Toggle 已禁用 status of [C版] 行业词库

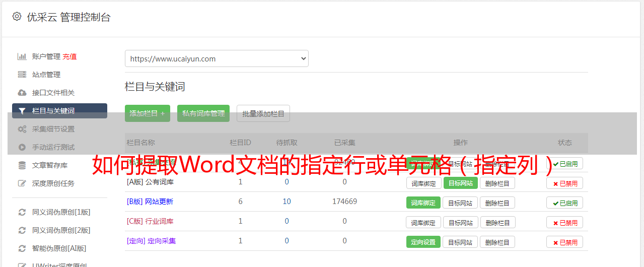pos(565,223)
